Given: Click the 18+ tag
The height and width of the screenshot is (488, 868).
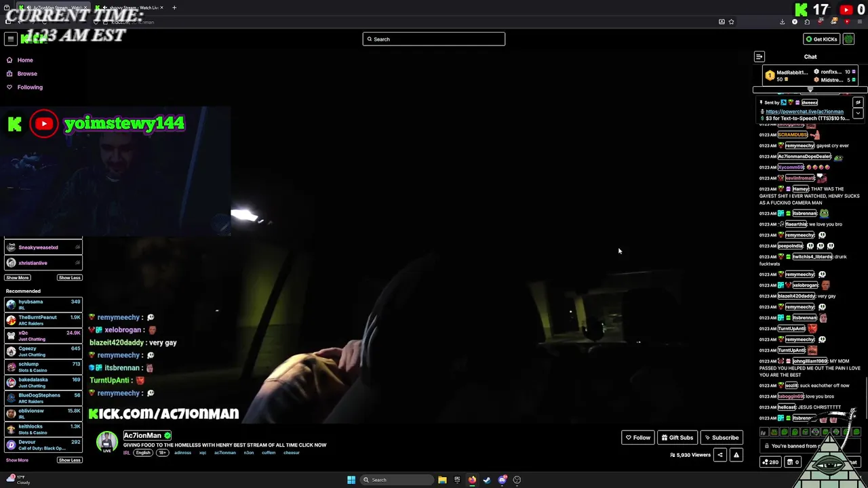Looking at the screenshot, I should pyautogui.click(x=163, y=453).
